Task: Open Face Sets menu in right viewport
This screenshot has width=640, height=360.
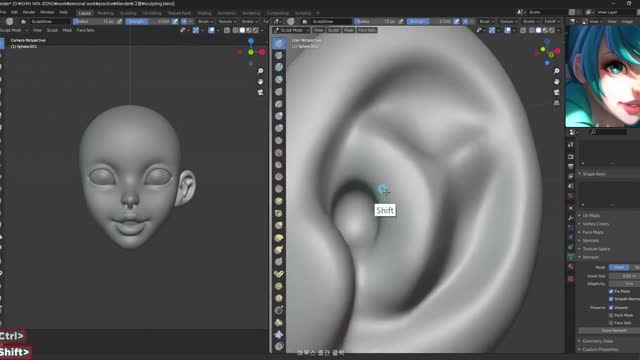Action: click(x=367, y=30)
